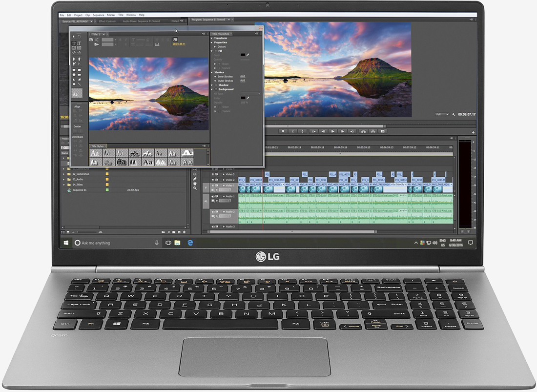The image size is (537, 392).
Task: Step forward one frame in Program monitor
Action: click(343, 131)
